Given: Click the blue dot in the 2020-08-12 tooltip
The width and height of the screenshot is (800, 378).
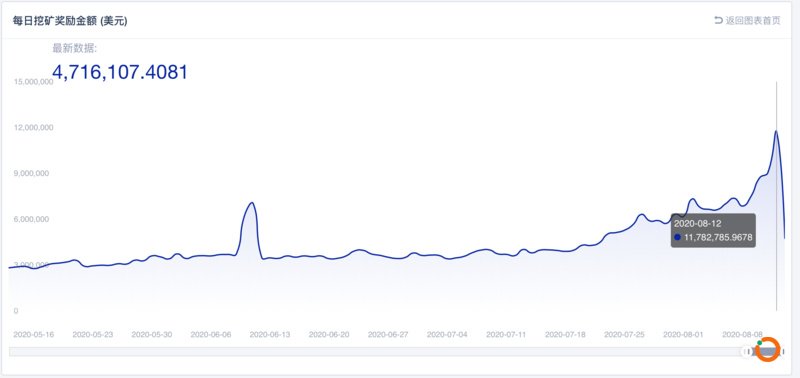Looking at the screenshot, I should tap(678, 237).
